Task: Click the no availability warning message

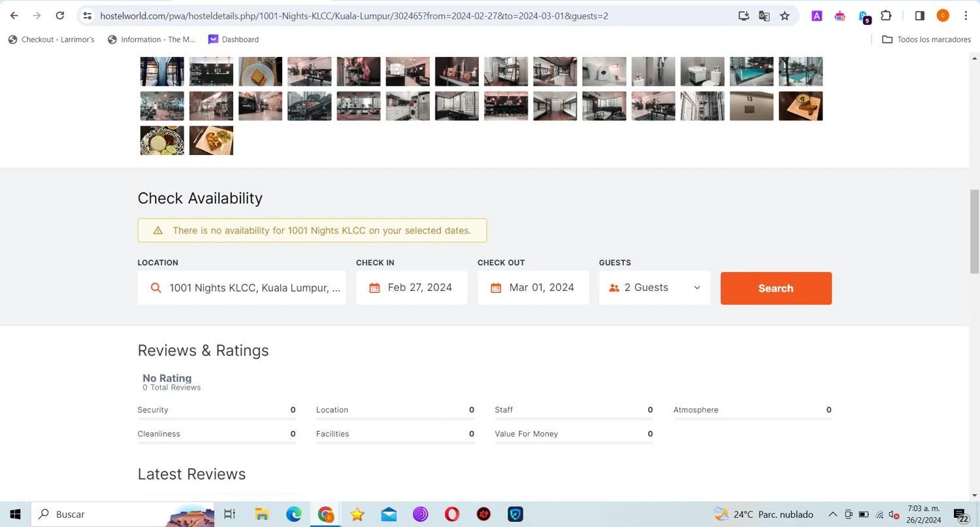Action: point(312,230)
